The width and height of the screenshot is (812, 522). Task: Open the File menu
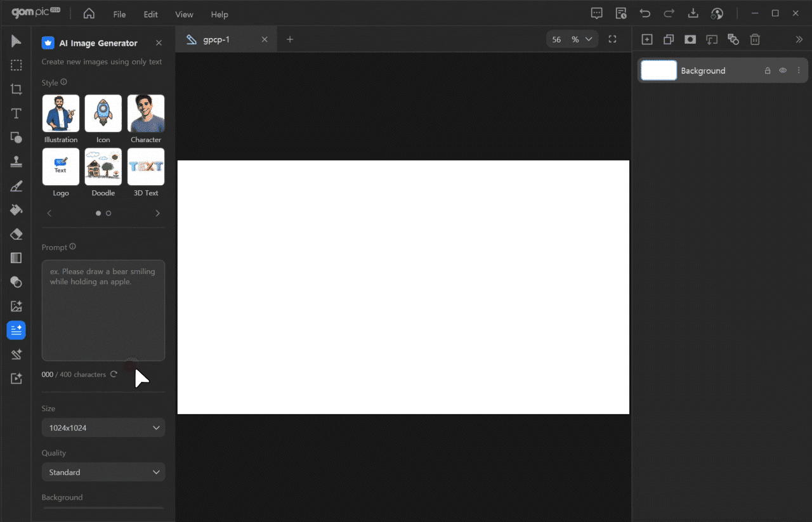[119, 14]
